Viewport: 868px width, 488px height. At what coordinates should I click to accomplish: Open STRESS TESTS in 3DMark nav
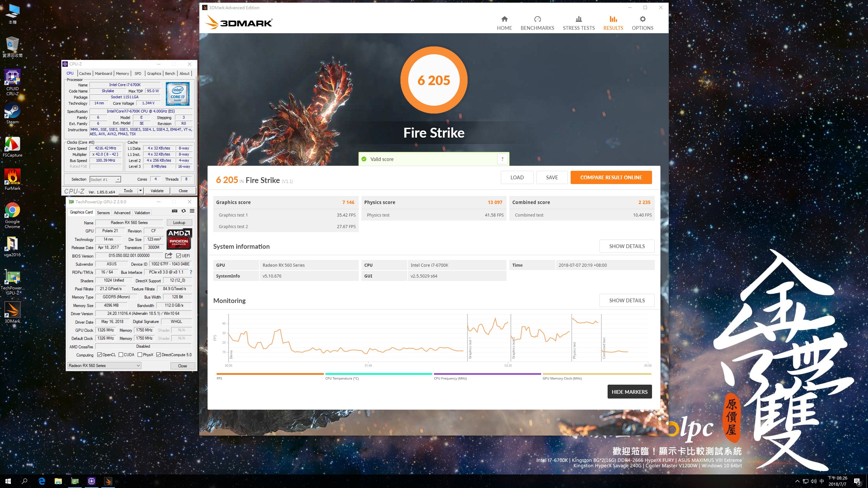tap(578, 23)
